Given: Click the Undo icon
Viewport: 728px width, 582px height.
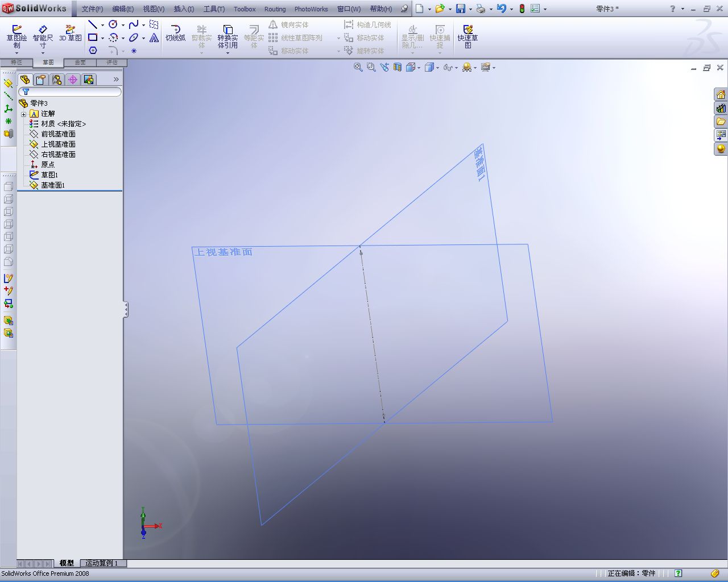Looking at the screenshot, I should [501, 9].
